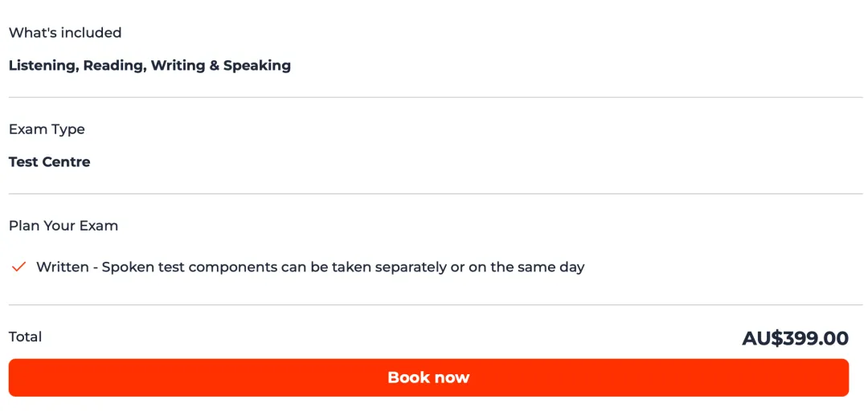Click the word "Listening" in included skills

pos(43,66)
